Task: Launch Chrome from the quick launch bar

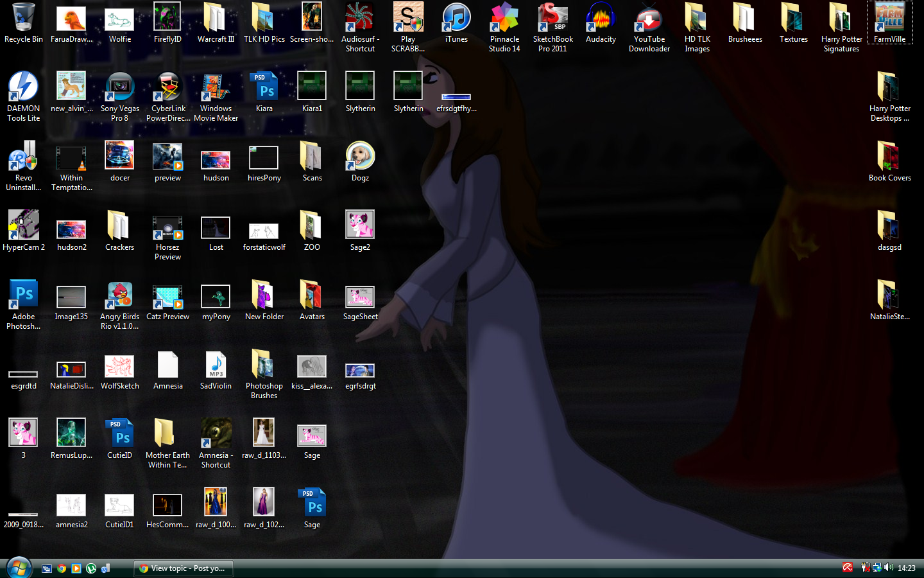Action: tap(62, 568)
